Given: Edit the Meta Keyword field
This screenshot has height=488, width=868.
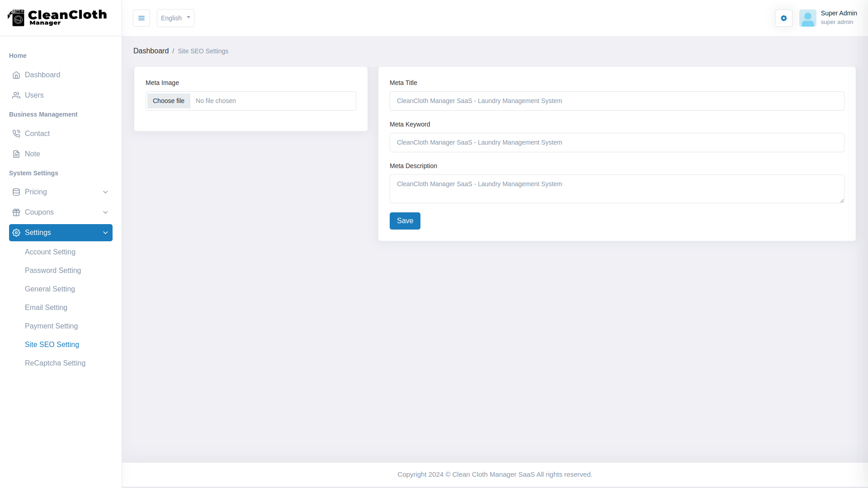Looking at the screenshot, I should [x=617, y=142].
